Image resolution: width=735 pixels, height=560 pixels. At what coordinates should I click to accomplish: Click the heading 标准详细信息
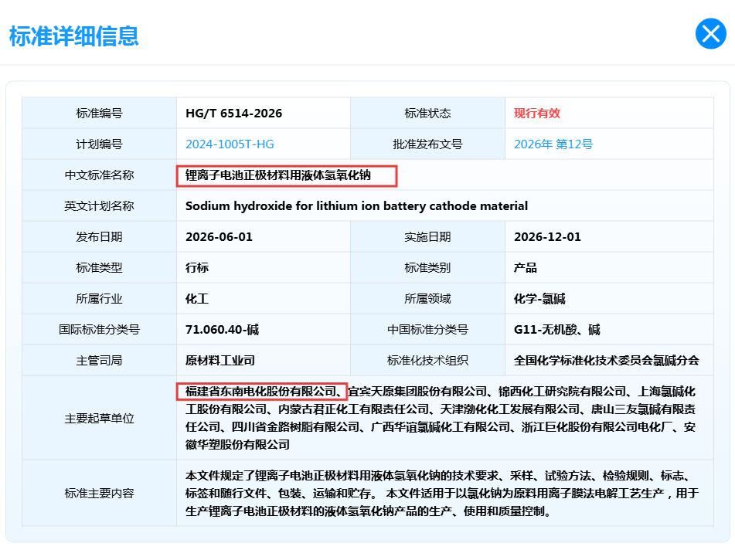[74, 36]
